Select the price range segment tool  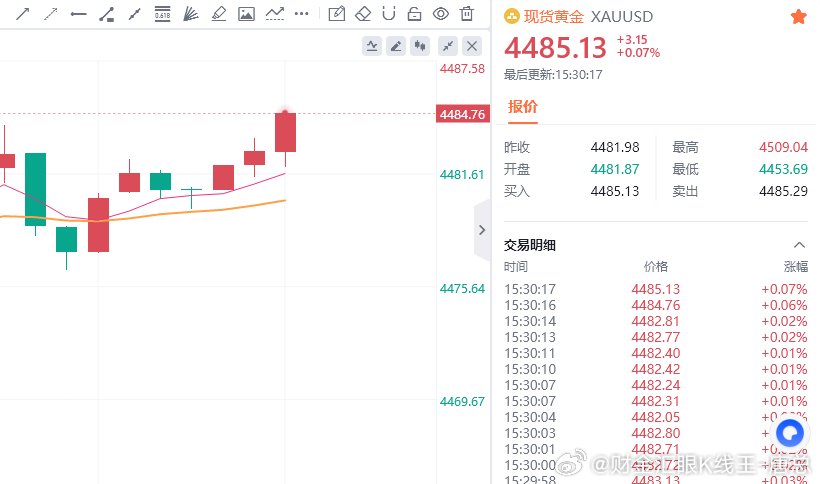107,14
